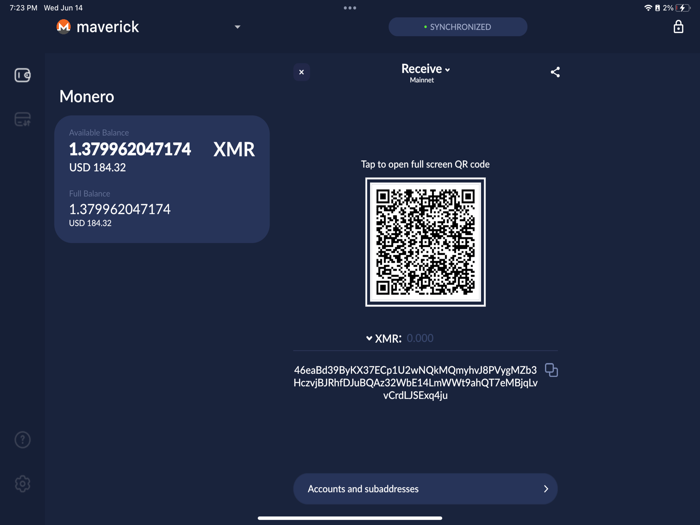Tap the 7:23 PM clock
Viewport: 700px width, 525px height.
coord(23,8)
